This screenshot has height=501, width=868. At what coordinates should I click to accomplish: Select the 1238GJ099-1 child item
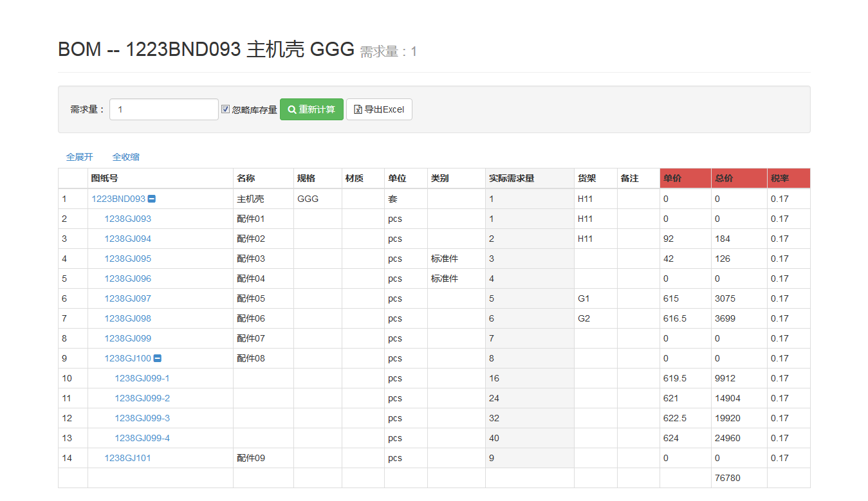[142, 378]
